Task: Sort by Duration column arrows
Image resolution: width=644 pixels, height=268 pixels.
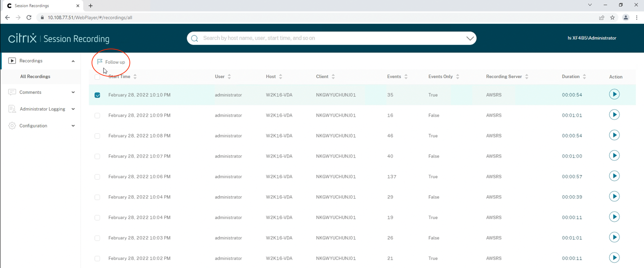Action: click(x=584, y=77)
